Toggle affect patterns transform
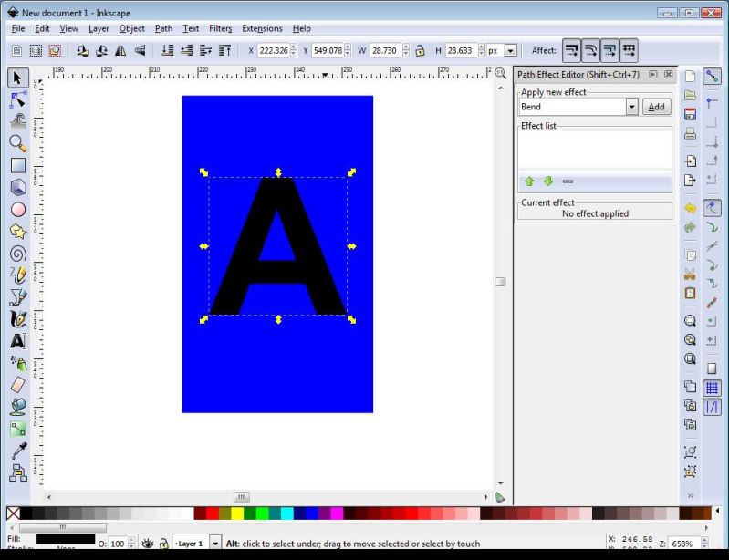 click(629, 50)
